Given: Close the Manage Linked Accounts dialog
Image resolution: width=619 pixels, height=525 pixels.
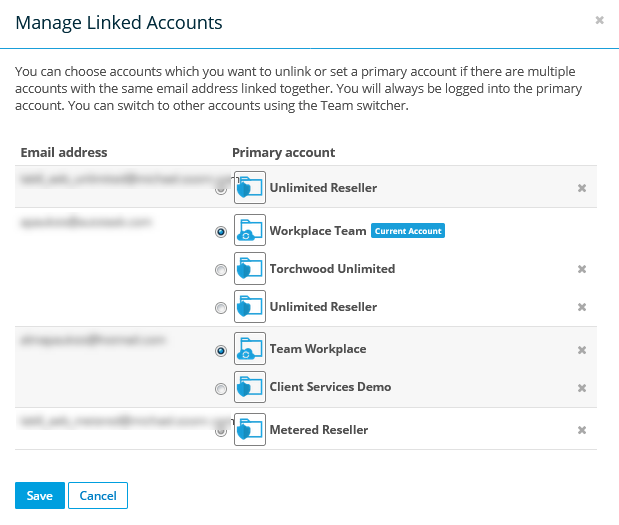Looking at the screenshot, I should coord(599,20).
